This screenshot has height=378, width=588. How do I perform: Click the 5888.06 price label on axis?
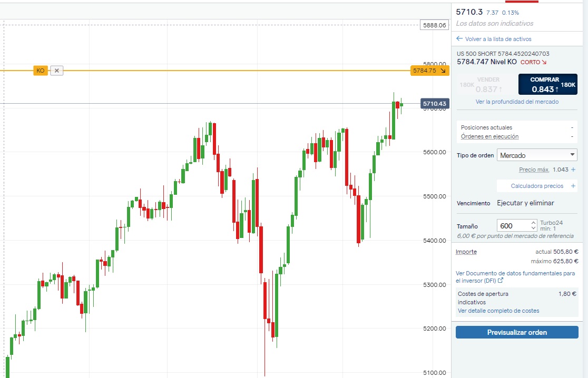click(434, 25)
